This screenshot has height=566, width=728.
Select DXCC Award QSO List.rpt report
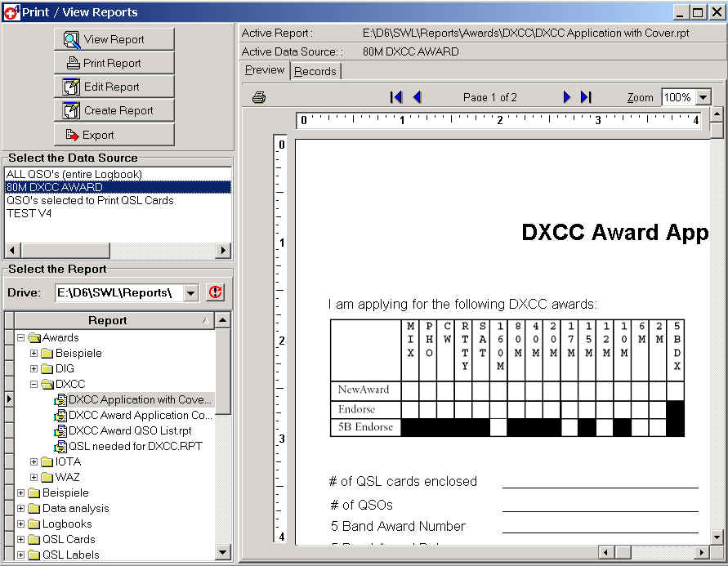(x=130, y=430)
